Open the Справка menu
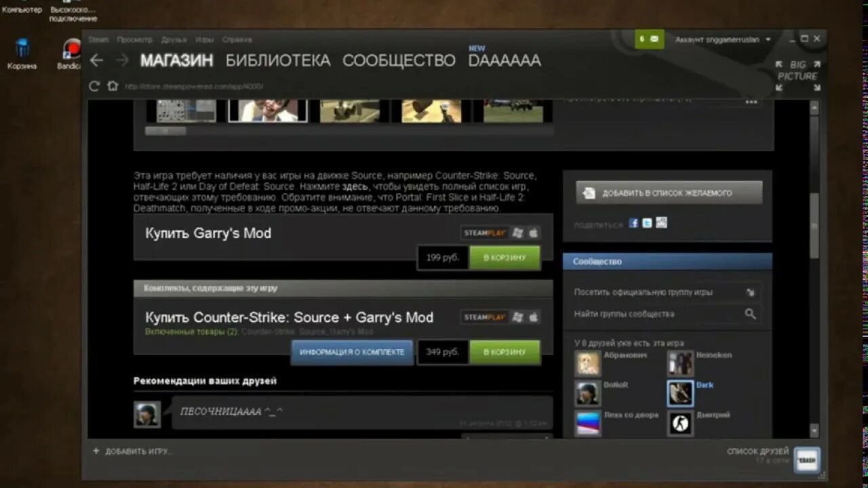The image size is (868, 488). point(237,39)
